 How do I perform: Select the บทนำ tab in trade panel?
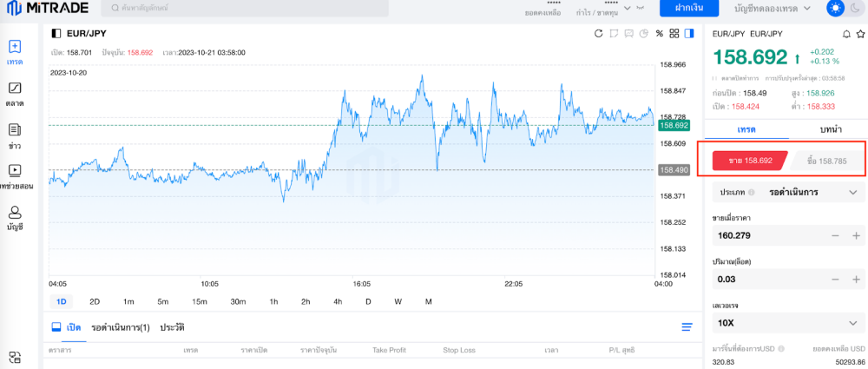[x=831, y=128]
